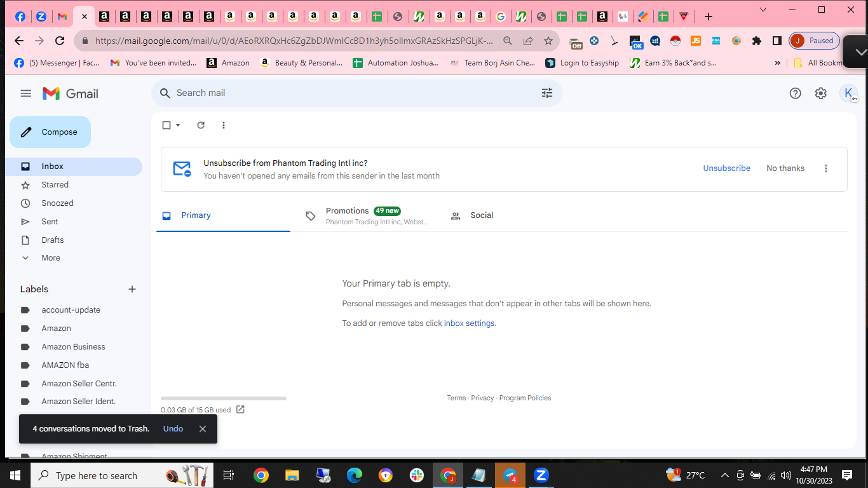Switch to the Social tab
The width and height of the screenshot is (868, 488).
[x=482, y=215]
